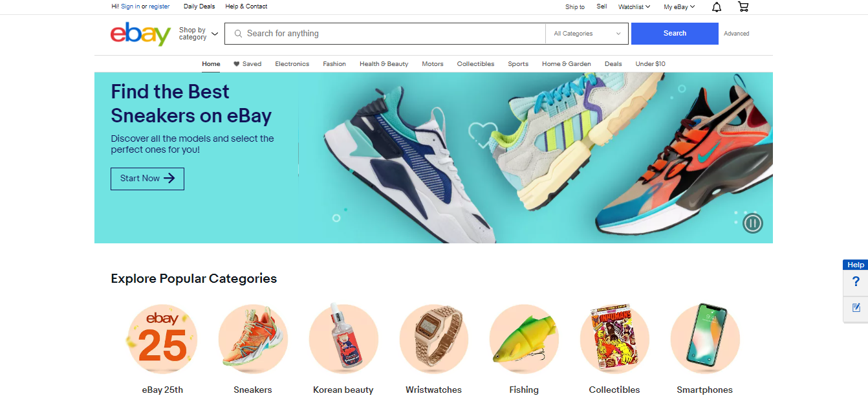Open the Smartphones category icon
868x398 pixels.
point(705,339)
